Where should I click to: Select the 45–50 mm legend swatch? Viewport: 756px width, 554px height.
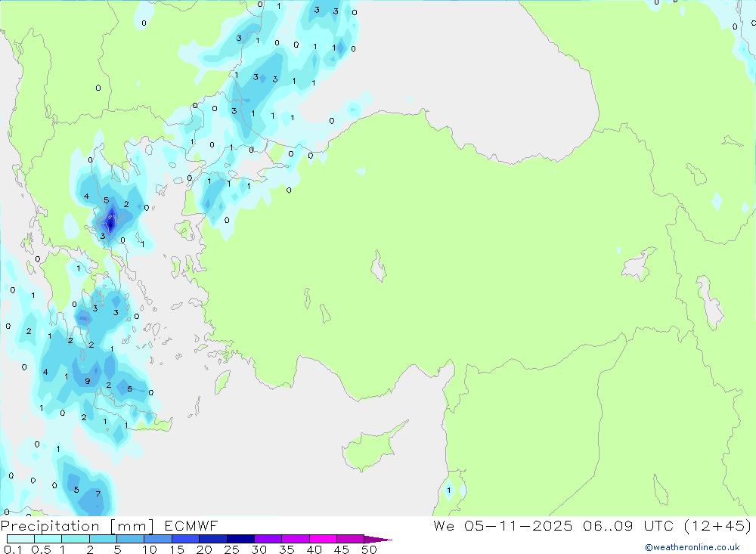[x=351, y=539]
